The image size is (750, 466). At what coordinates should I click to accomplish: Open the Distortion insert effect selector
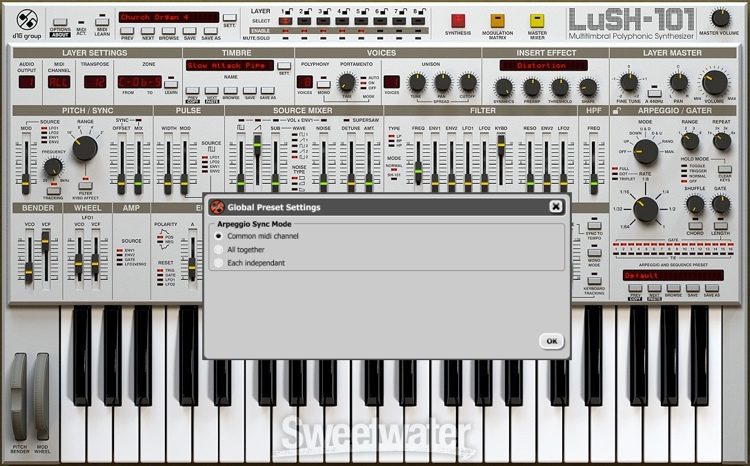point(543,66)
